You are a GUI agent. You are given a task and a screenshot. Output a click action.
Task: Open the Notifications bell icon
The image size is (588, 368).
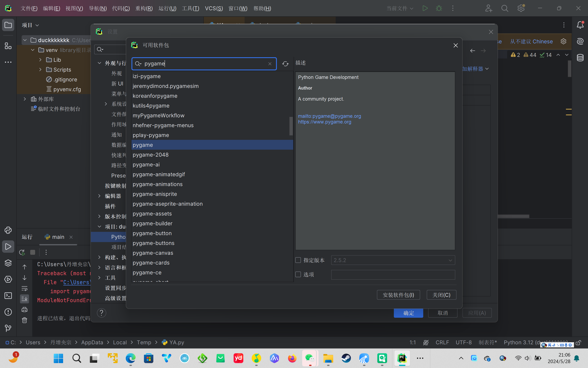[x=580, y=25]
